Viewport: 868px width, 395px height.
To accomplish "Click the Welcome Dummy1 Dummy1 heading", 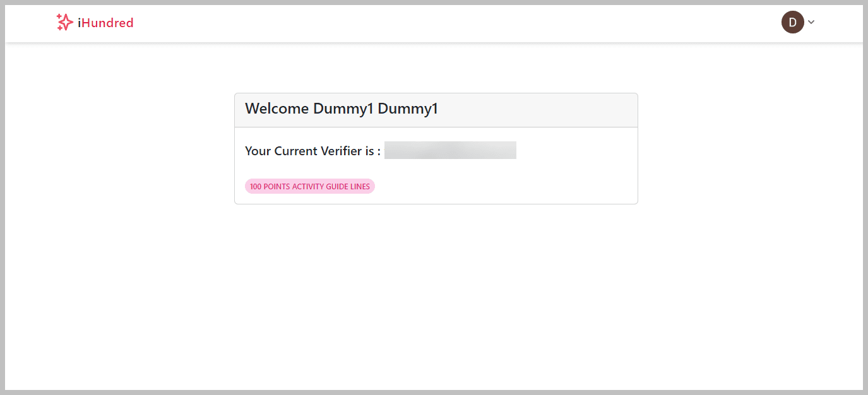I will [341, 109].
